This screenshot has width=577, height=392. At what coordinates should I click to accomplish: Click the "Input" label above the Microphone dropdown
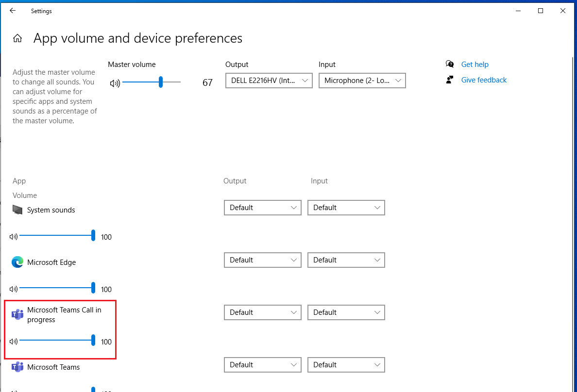pos(327,65)
